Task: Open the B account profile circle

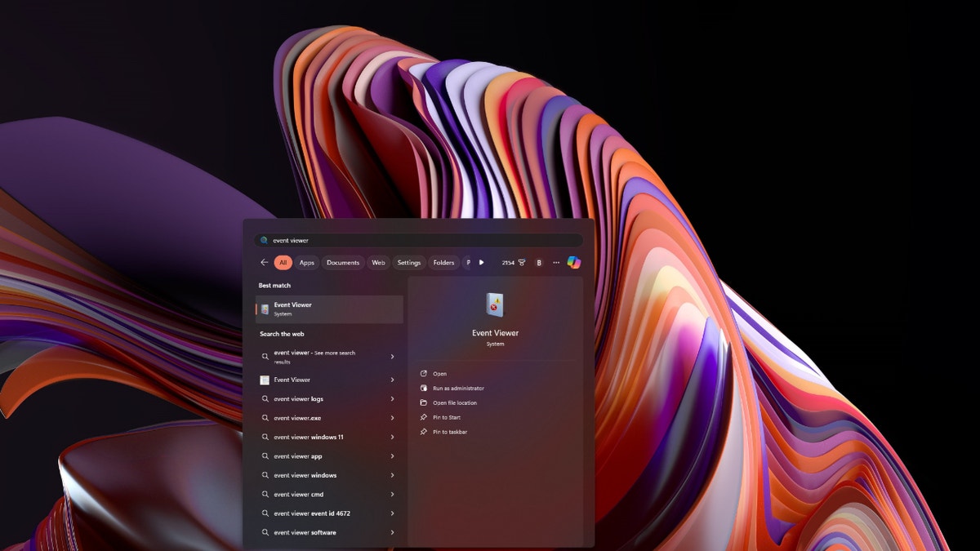Action: click(539, 263)
